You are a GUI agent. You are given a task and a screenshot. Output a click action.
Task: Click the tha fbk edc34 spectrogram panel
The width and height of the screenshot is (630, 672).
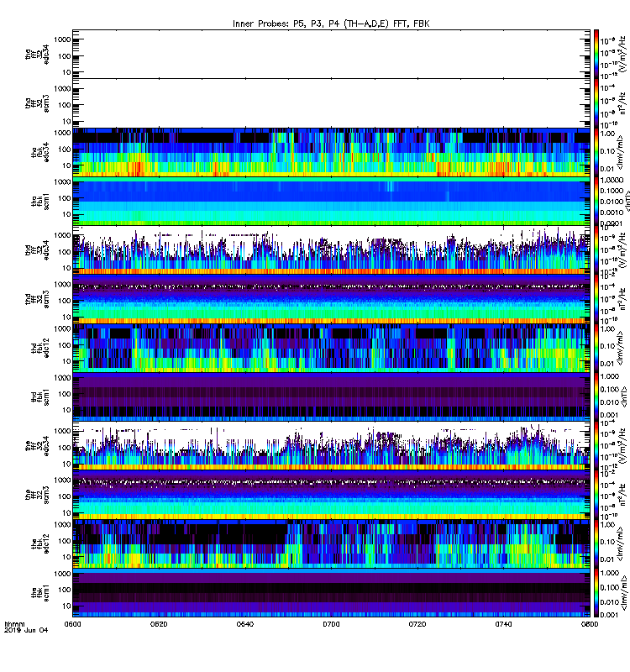pos(331,152)
